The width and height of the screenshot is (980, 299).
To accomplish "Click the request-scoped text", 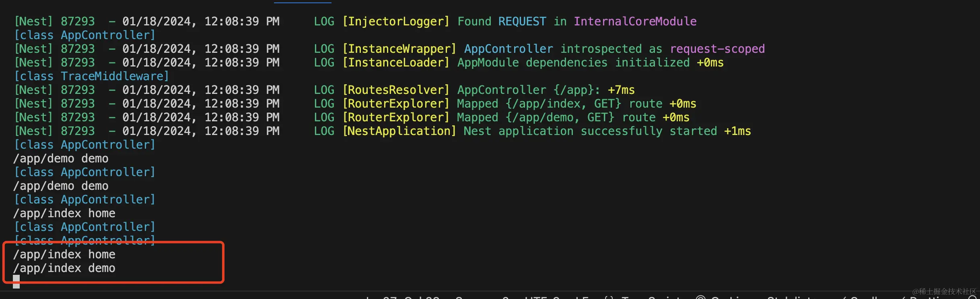I will click(x=717, y=49).
